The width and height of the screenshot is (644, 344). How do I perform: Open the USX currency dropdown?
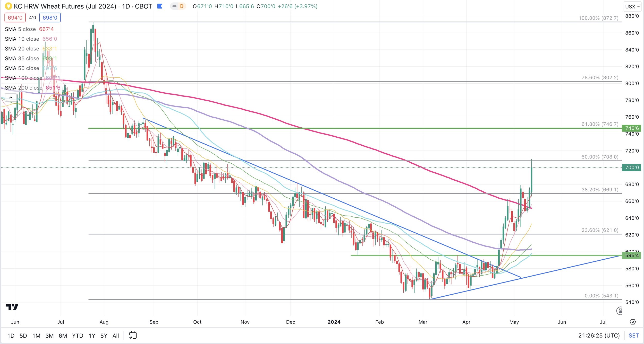coord(632,7)
